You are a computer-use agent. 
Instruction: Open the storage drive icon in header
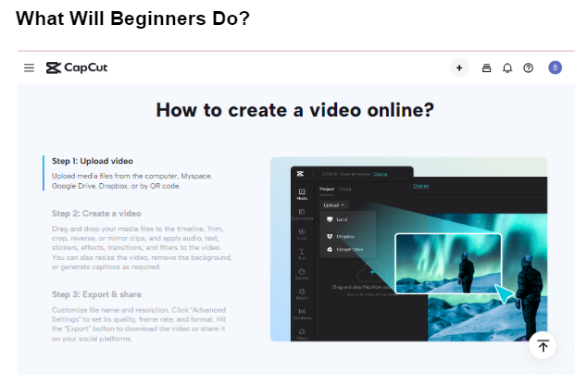pos(487,68)
